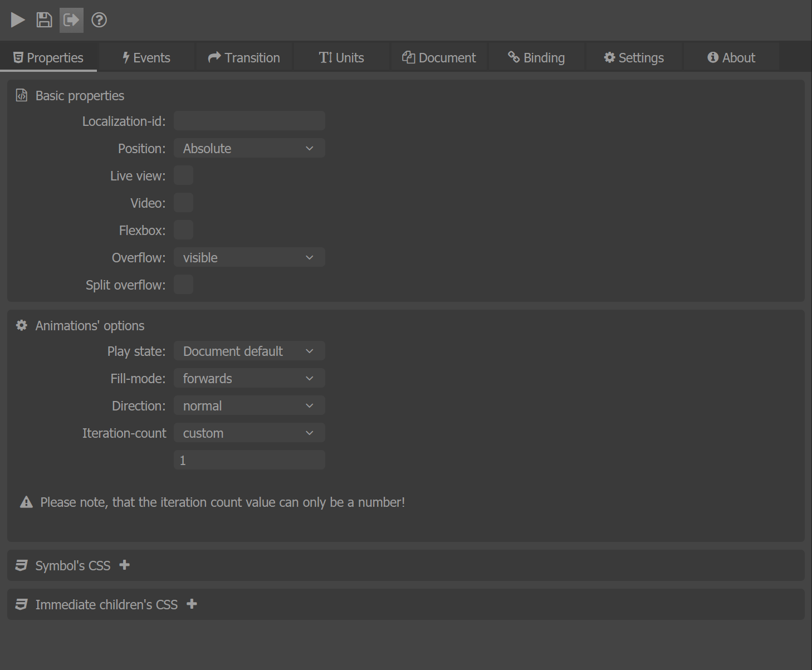Click the play preview icon
Screen dimensions: 812x670
point(18,20)
